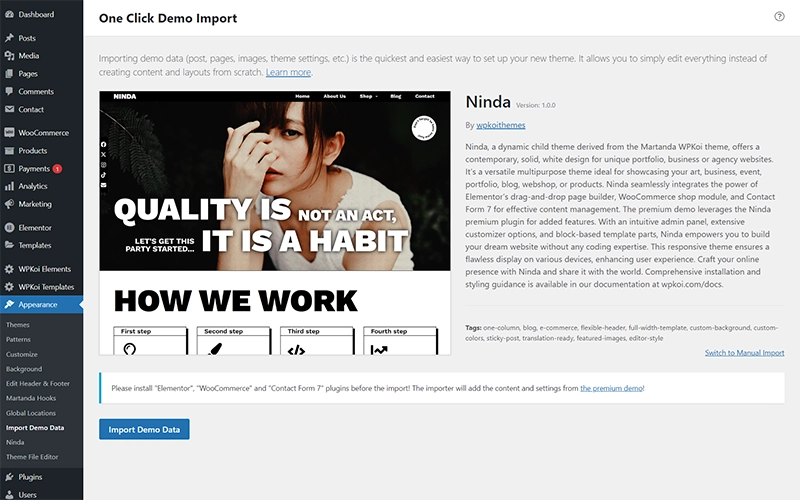Click the Posts pushpin icon
800x500 pixels.
tap(9, 38)
